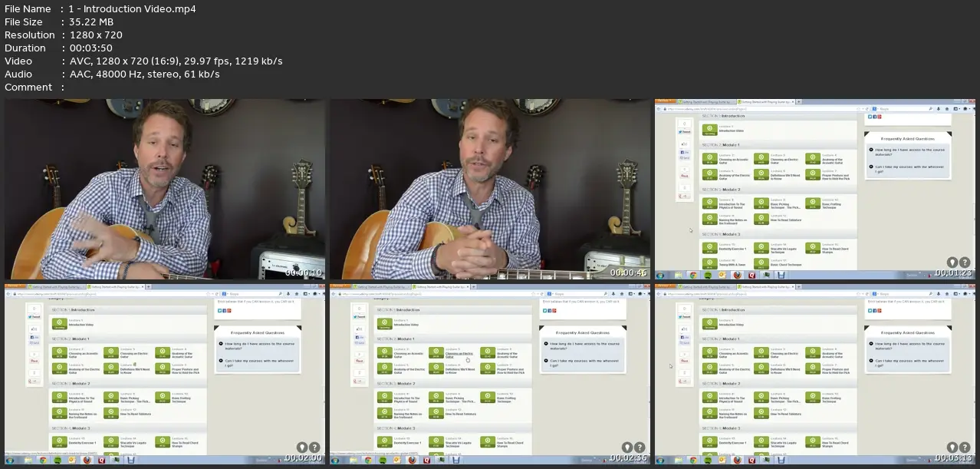Viewport: 980px width, 469px height.
Task: Click Windows Start orb in 00:02:36 frame
Action: [x=334, y=460]
